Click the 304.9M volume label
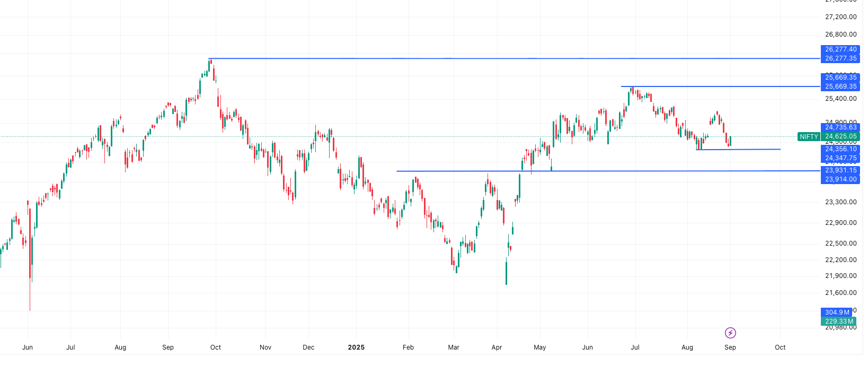The height and width of the screenshot is (374, 868). tap(837, 312)
